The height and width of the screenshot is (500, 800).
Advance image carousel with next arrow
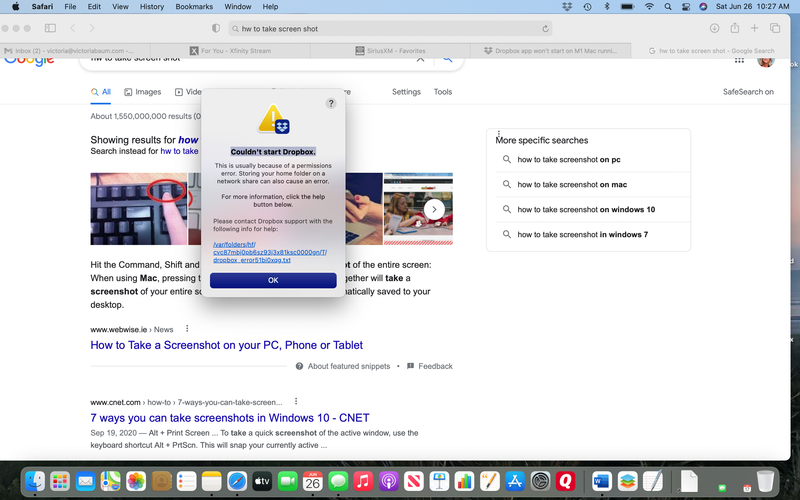click(x=434, y=209)
